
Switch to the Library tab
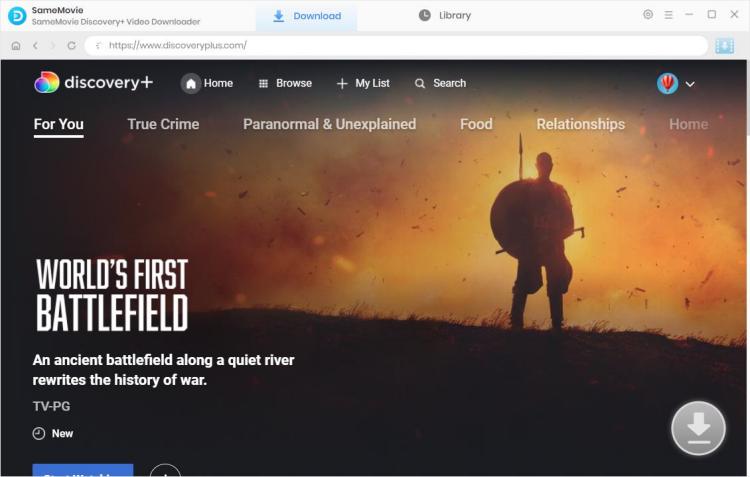pos(444,15)
